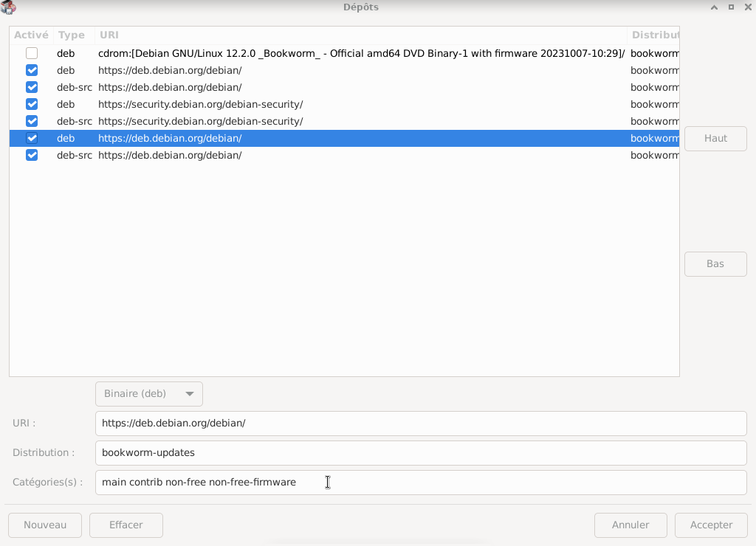Click into the URI input field
756x546 pixels.
tap(421, 423)
